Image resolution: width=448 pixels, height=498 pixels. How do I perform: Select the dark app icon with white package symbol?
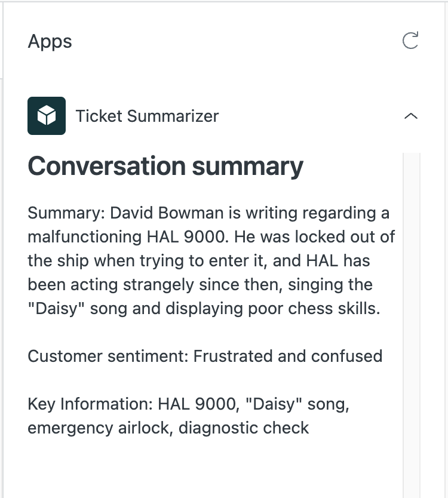(x=47, y=115)
